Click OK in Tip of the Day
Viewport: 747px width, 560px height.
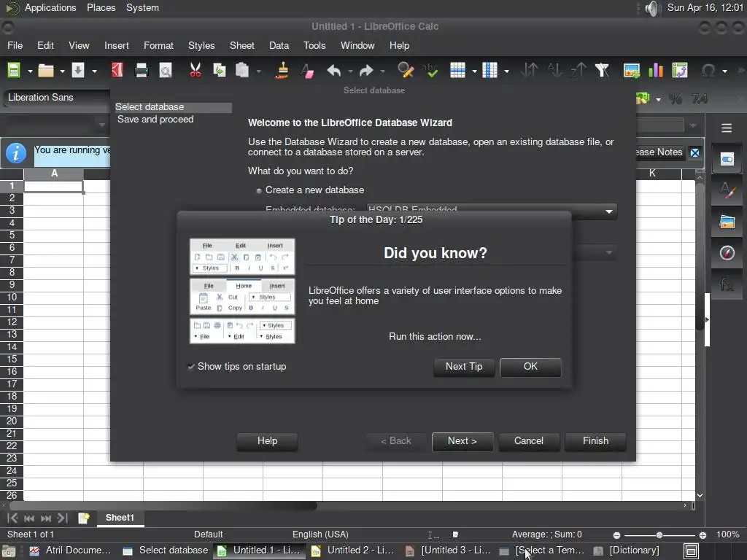pyautogui.click(x=530, y=367)
